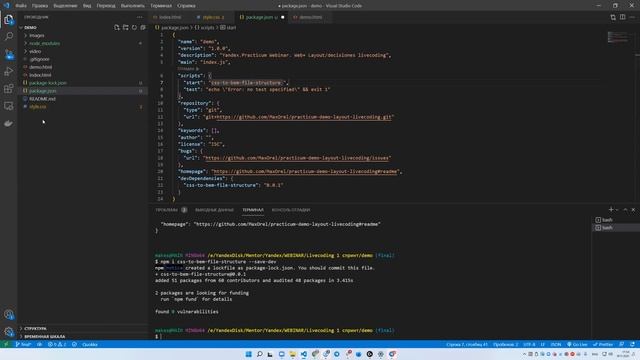Open the Windows Start menu in the taskbar
Viewport: 640px width, 360px height.
pos(248,354)
